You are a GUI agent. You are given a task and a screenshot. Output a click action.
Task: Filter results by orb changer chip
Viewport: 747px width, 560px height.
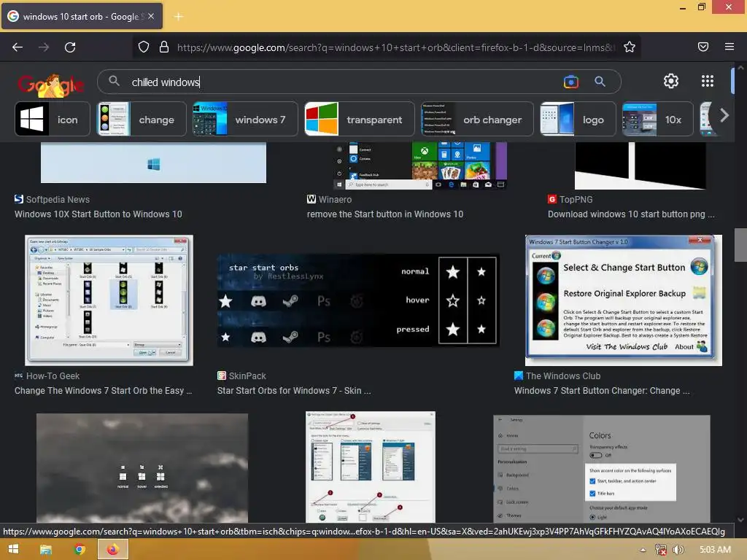pos(477,119)
